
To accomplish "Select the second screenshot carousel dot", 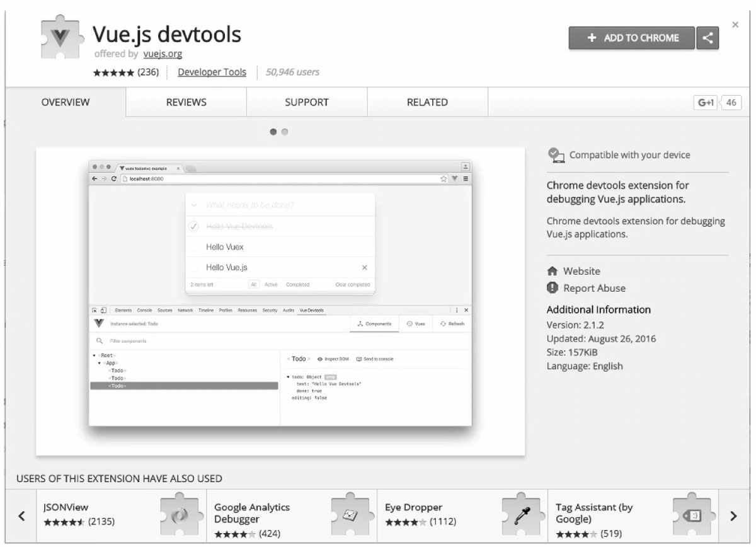I will [285, 132].
